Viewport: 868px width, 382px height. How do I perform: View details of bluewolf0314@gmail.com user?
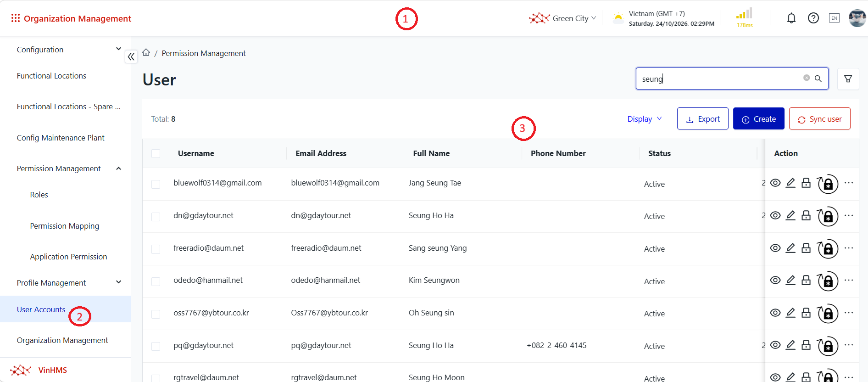click(x=775, y=183)
